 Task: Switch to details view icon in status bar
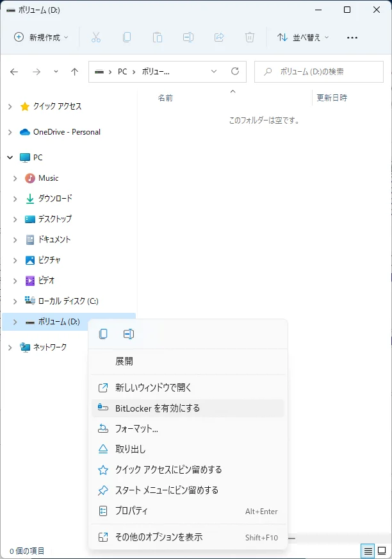(x=368, y=551)
